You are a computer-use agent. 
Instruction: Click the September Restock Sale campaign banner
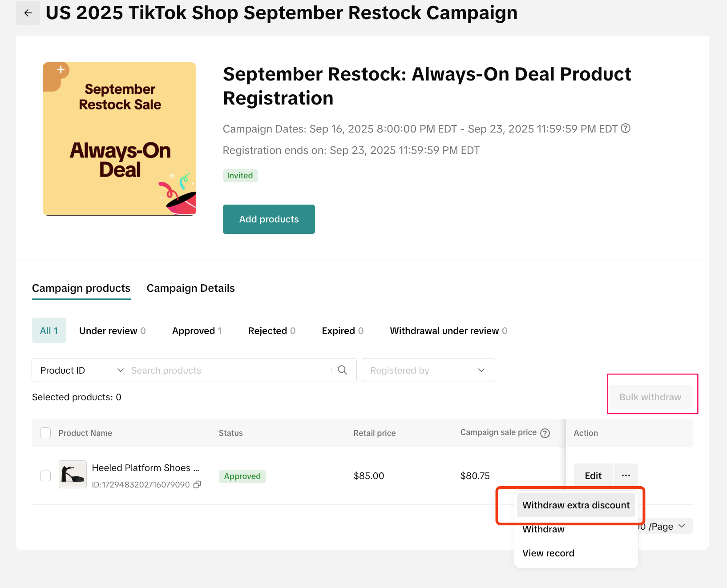(x=119, y=139)
